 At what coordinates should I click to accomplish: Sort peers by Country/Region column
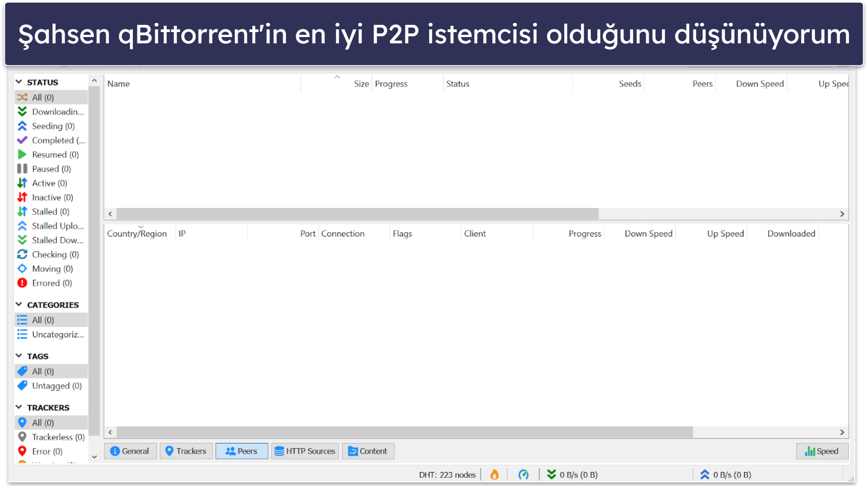pyautogui.click(x=140, y=234)
